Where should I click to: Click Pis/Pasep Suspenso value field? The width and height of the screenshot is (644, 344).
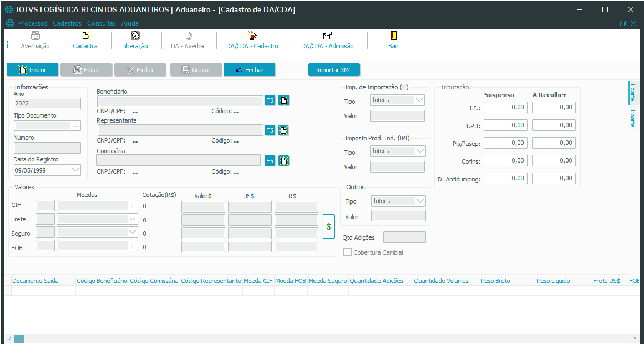point(505,143)
